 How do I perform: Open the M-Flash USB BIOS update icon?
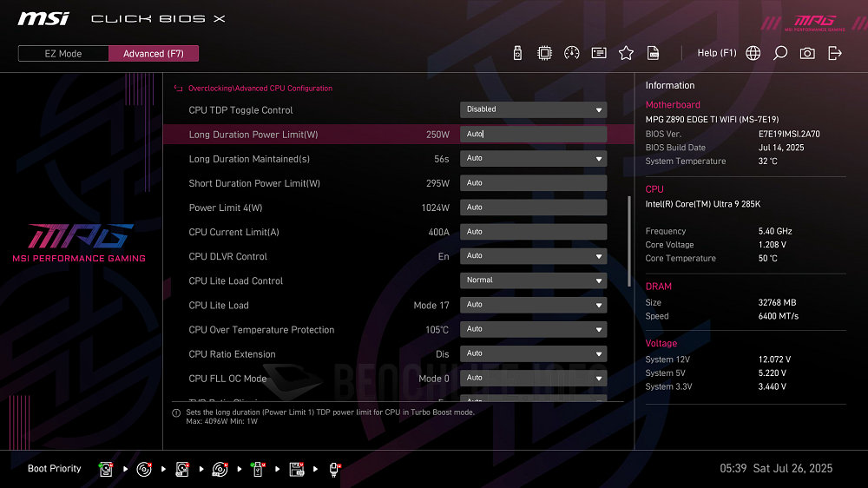(517, 53)
